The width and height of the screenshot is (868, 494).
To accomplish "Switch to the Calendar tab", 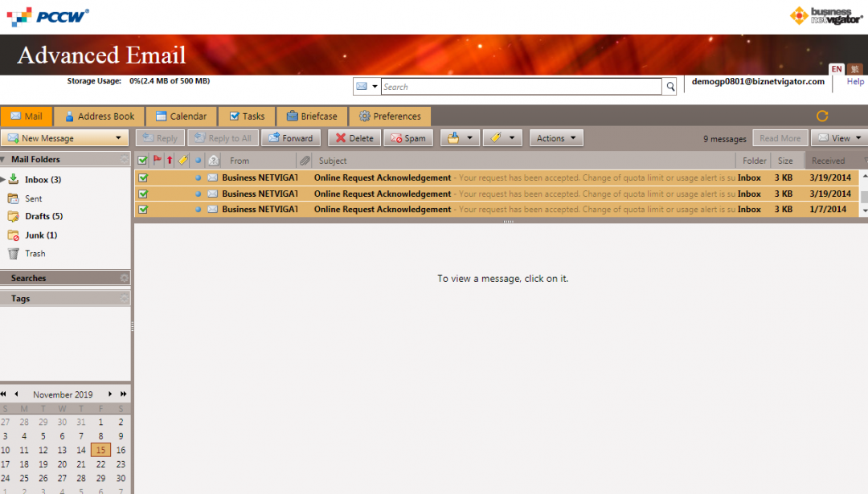I will click(181, 116).
